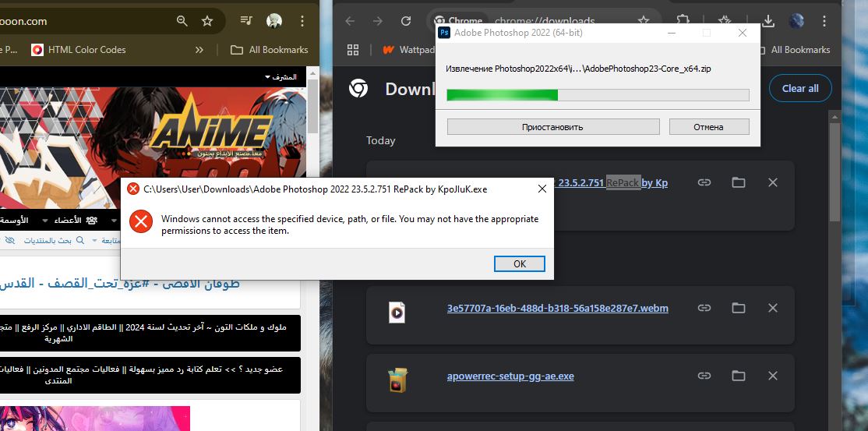This screenshot has height=431, width=868.
Task: Go forward in the downloads Chrome window
Action: [378, 21]
